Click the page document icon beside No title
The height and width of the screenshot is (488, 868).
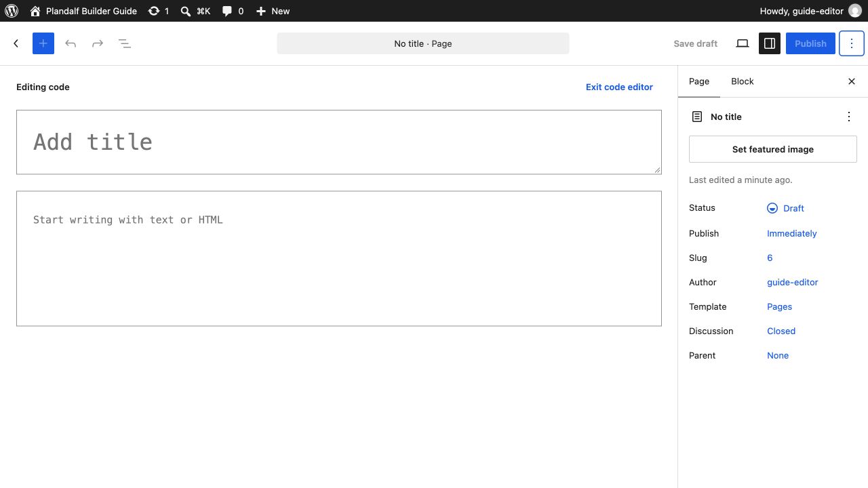click(x=697, y=117)
